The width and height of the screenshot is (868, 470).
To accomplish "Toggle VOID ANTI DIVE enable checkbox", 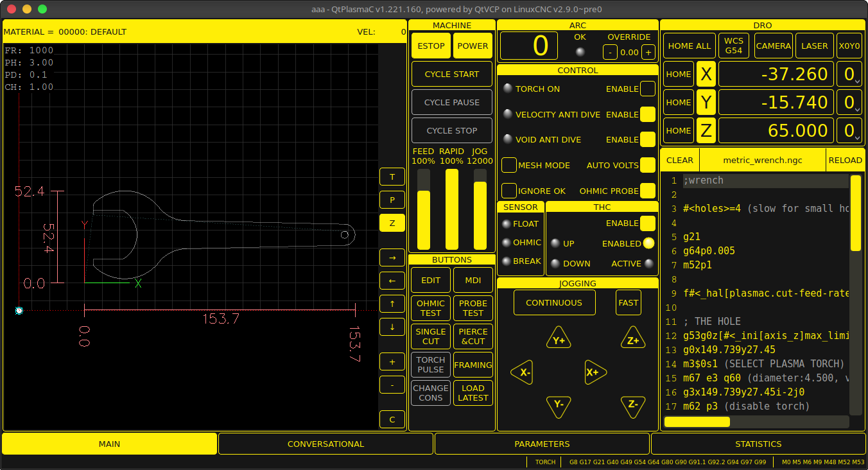I will (x=648, y=139).
